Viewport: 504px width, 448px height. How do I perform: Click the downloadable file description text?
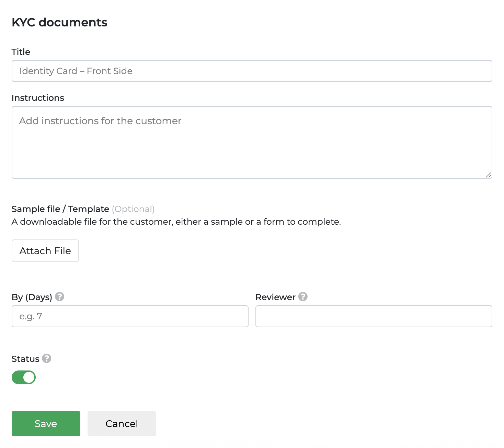coord(176,222)
